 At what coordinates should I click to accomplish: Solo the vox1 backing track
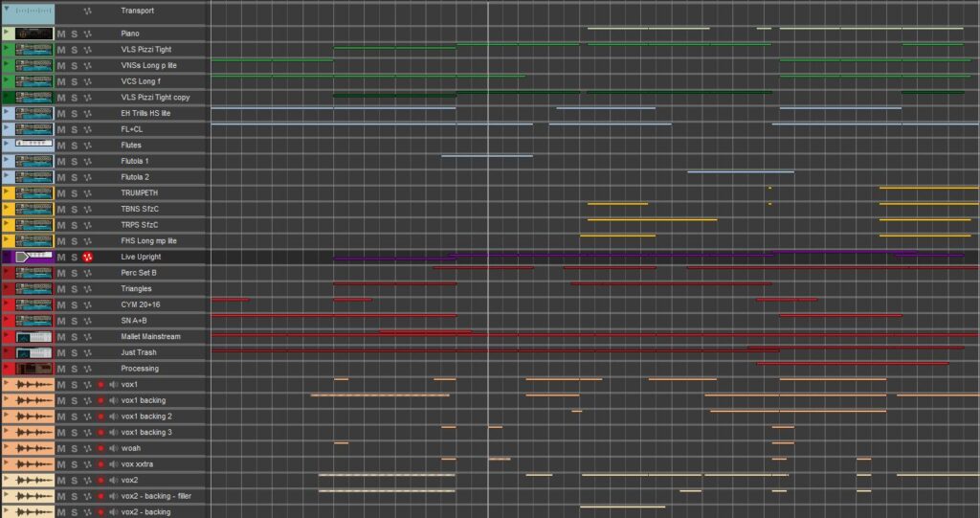[x=75, y=400]
